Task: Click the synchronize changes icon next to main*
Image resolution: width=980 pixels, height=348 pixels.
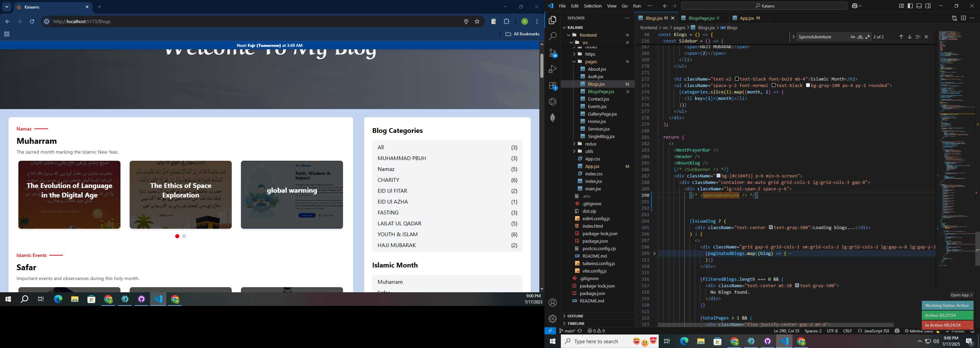Action: pyautogui.click(x=580, y=331)
